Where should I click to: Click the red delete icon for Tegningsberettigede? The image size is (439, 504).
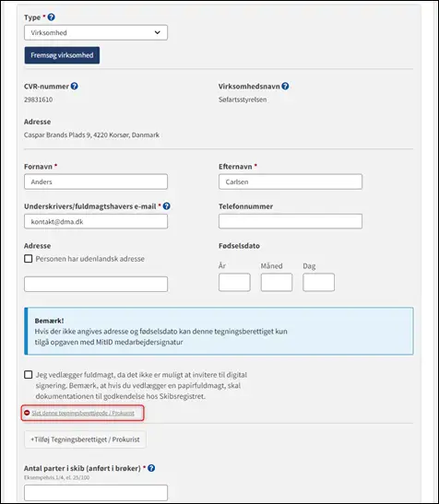(27, 413)
